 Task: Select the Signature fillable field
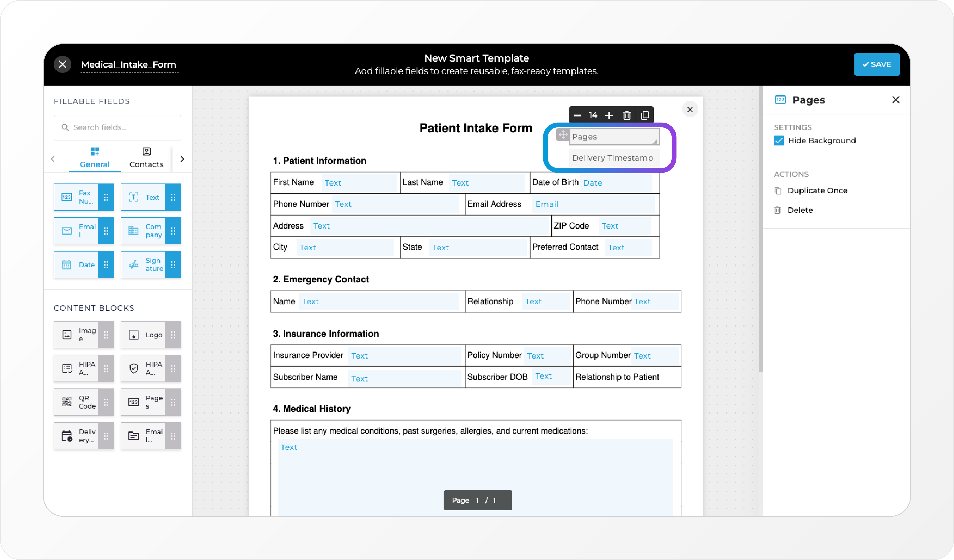[143, 264]
